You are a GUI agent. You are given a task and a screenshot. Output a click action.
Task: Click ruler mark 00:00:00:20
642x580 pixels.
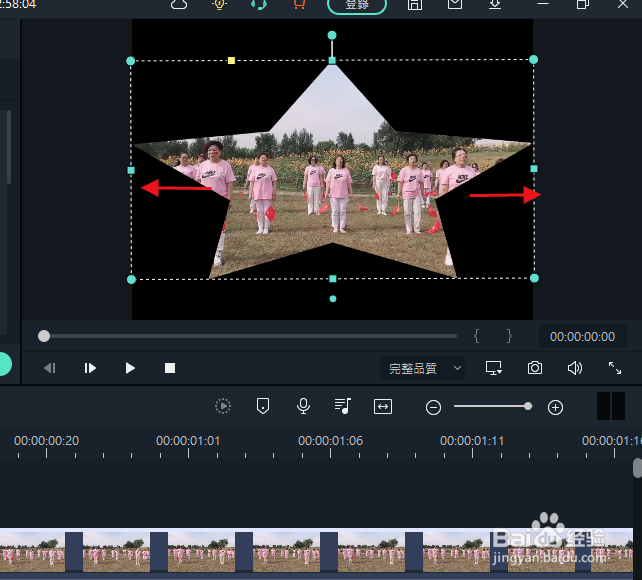(x=46, y=441)
